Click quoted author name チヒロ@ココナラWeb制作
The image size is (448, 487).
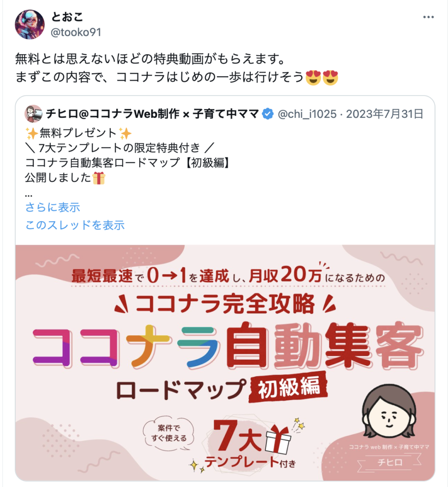pyautogui.click(x=153, y=114)
